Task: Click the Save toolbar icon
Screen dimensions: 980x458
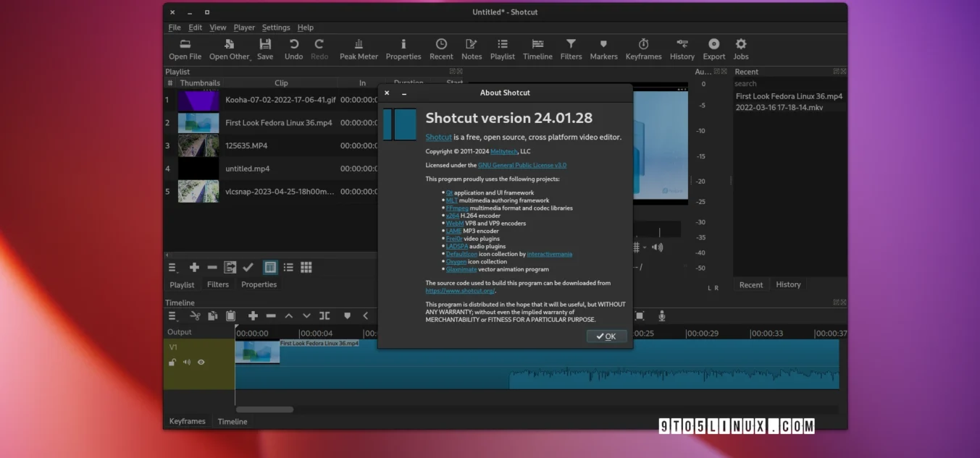Action: [x=265, y=49]
